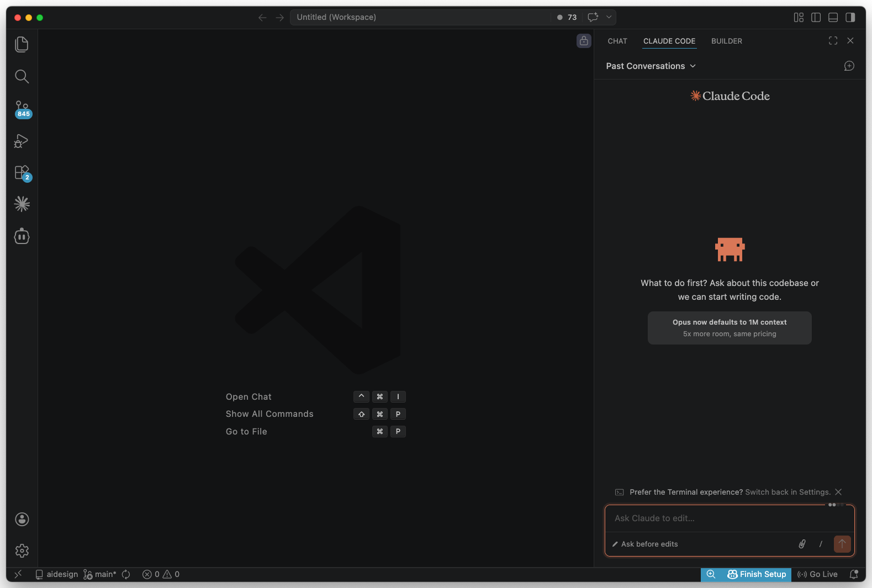The height and width of the screenshot is (588, 872).
Task: Open notifications bell
Action: point(854,574)
